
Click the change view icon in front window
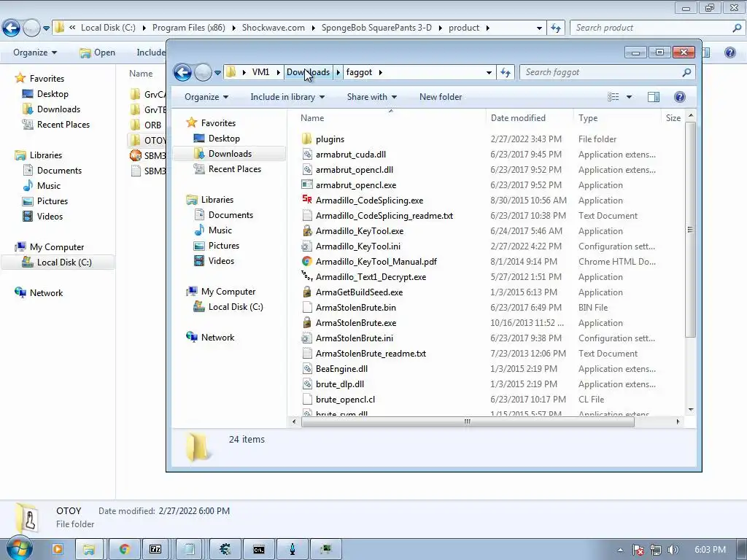point(613,97)
